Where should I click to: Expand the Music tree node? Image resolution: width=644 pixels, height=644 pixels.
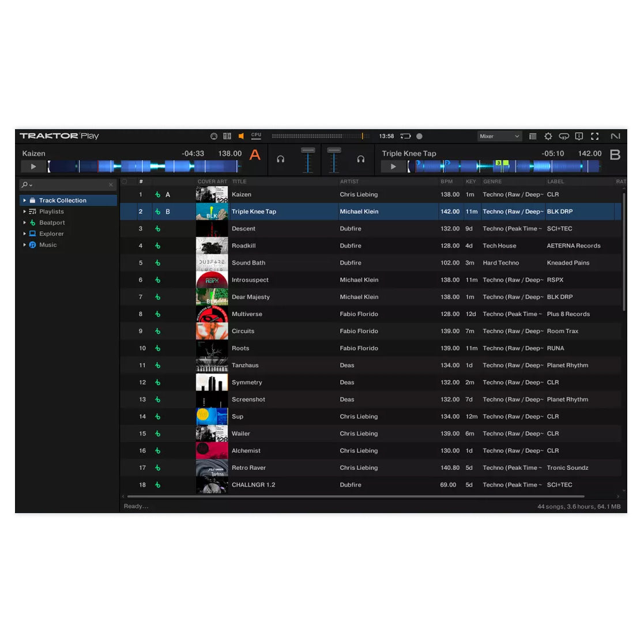coord(25,245)
